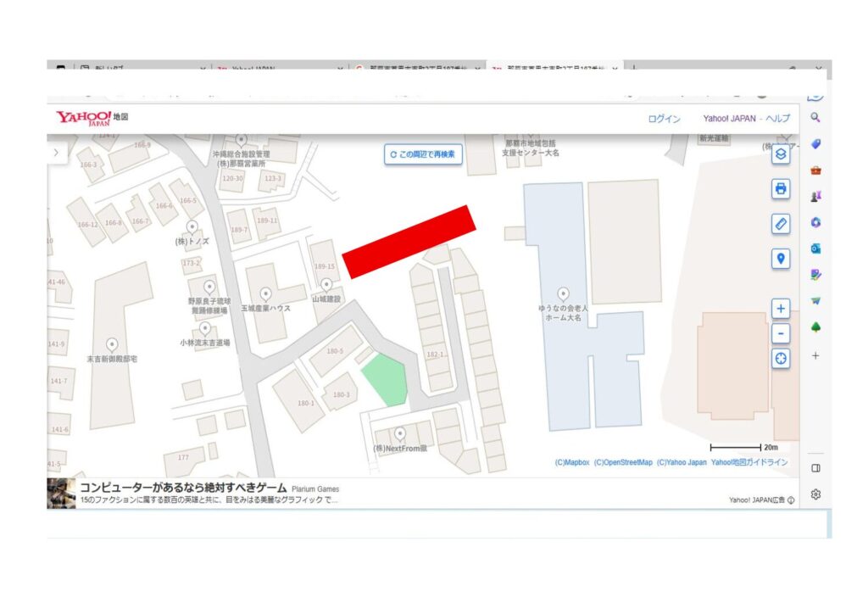Center map on current location
Image resolution: width=868 pixels, height=614 pixels.
click(781, 359)
